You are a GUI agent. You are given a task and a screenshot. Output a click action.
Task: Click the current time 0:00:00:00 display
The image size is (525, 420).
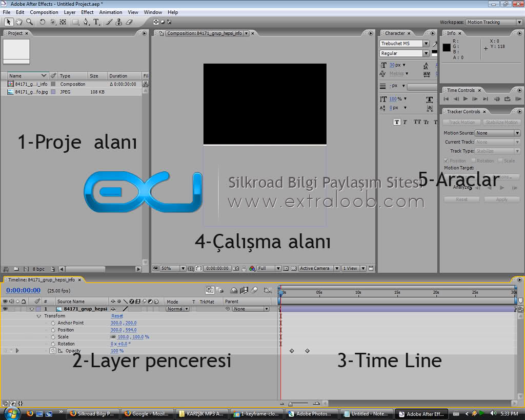(23, 290)
